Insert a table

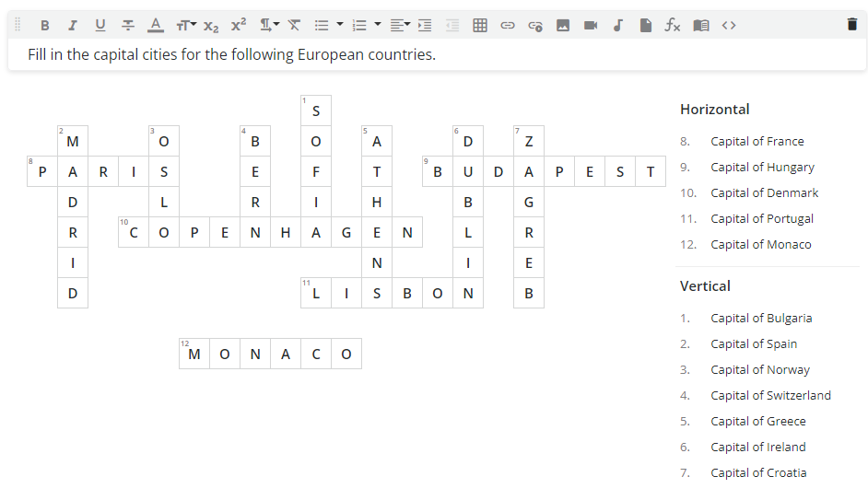click(480, 25)
